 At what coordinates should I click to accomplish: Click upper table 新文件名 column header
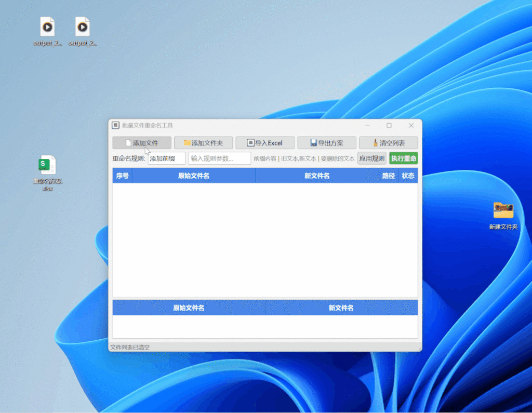(317, 176)
